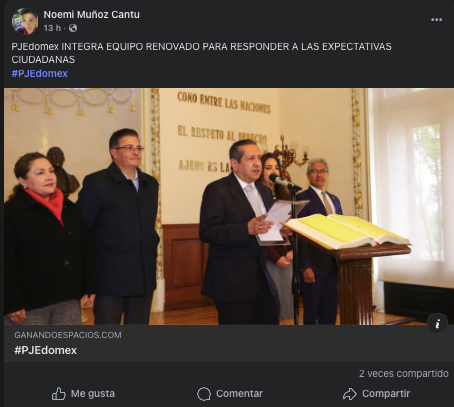Open Noemi Muñoz Cantu's profile picture
This screenshot has width=454, height=407.
click(x=25, y=21)
